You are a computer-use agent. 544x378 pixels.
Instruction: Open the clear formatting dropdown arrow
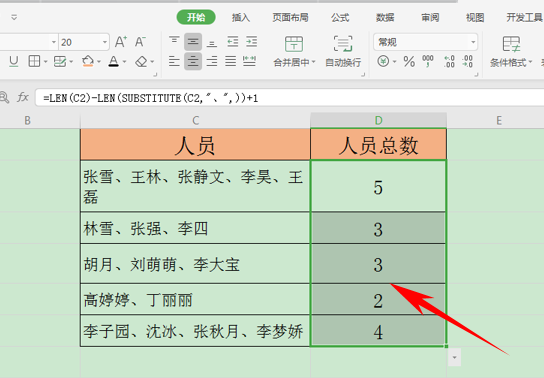coord(152,62)
